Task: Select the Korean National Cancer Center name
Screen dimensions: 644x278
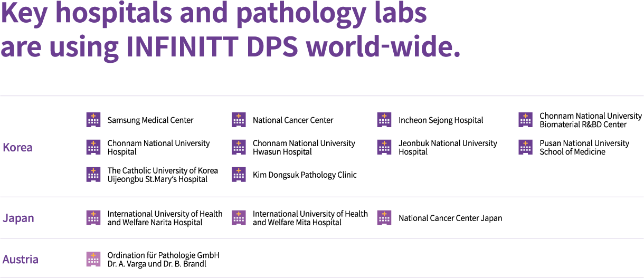Action: (x=293, y=120)
